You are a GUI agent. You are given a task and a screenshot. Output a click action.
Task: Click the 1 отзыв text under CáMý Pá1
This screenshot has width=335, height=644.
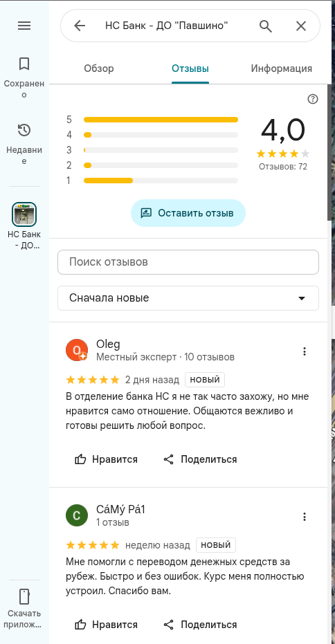click(113, 522)
